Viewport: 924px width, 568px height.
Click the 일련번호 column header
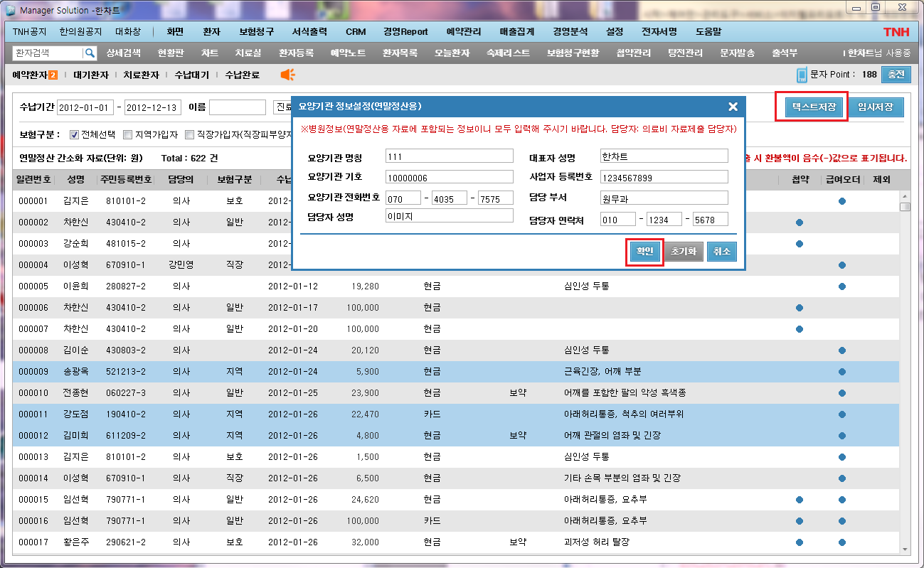point(33,180)
